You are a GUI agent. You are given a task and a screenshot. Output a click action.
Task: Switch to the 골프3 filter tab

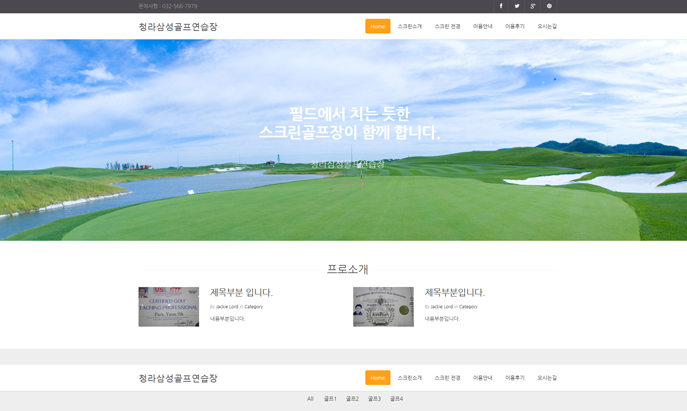click(374, 399)
